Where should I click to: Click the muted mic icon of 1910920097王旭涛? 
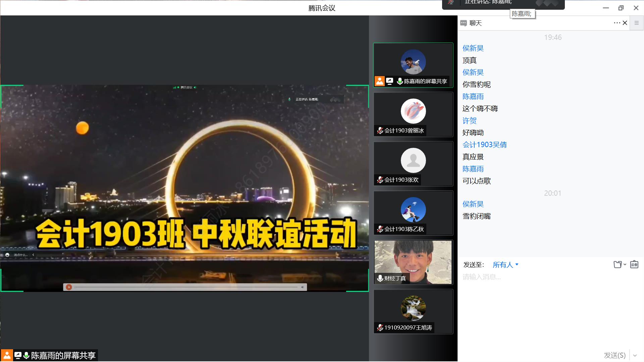tap(380, 327)
